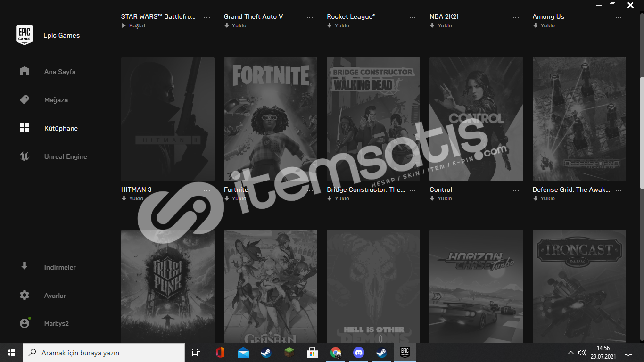Click Yükle under NBA 2K21

(441, 25)
